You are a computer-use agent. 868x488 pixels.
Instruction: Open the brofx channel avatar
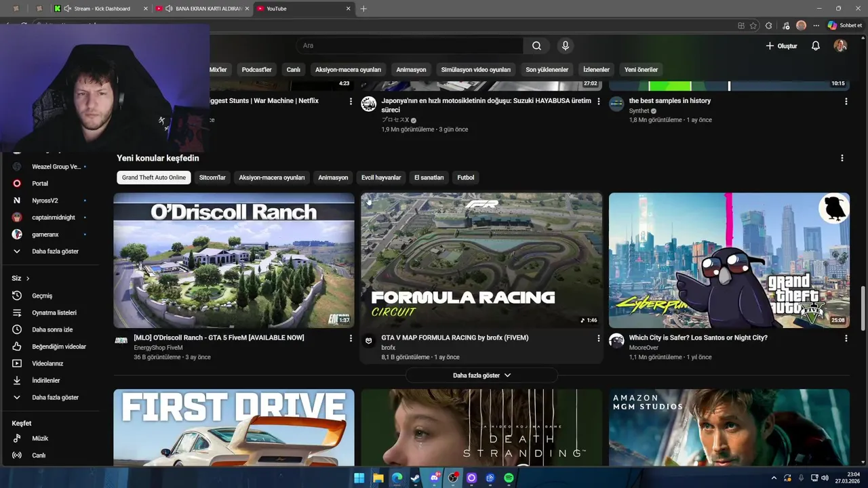[369, 340]
